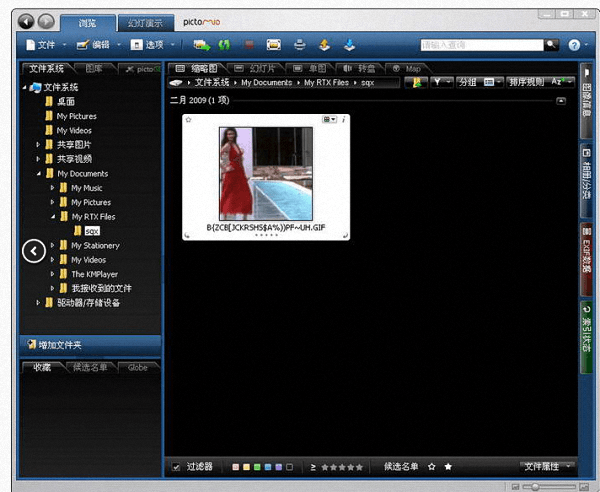Collapse the 二月 2009 group
This screenshot has width=600, height=492.
(561, 101)
